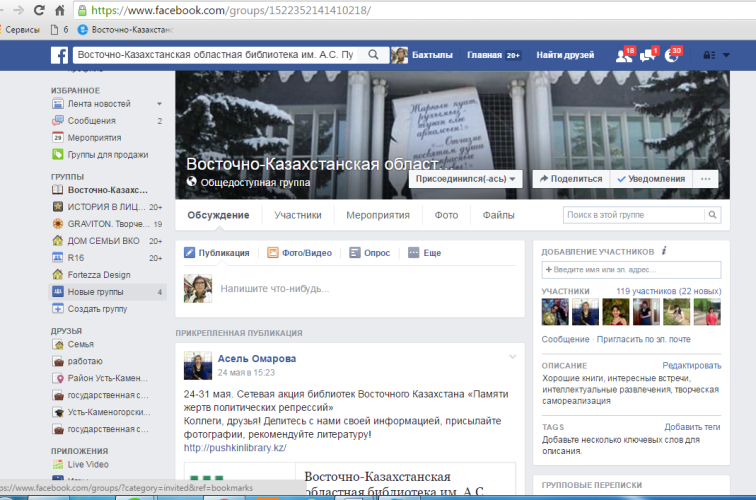Open Сервисы bookmark in bookmarks bar
This screenshot has height=500, width=756.
20,30
